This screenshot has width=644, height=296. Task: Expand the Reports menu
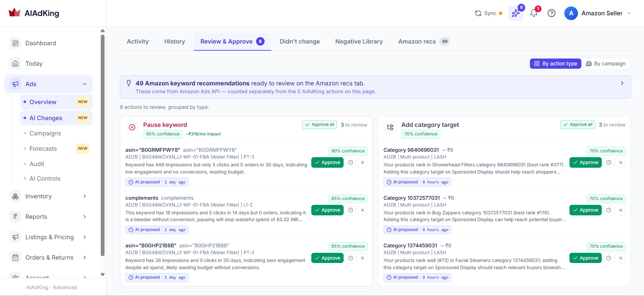(x=85, y=217)
